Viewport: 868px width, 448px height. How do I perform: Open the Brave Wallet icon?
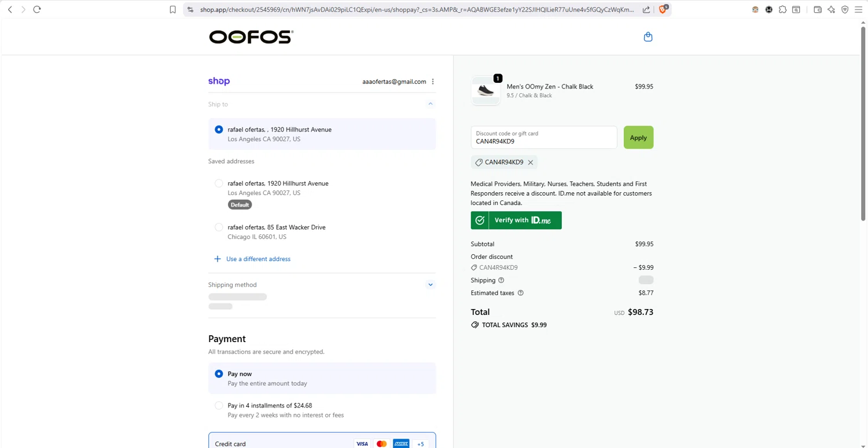[818, 9]
